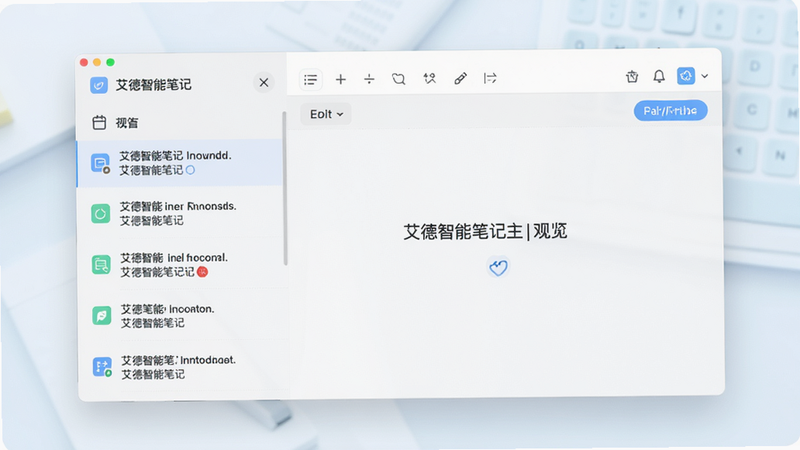The width and height of the screenshot is (800, 450).
Task: Click the divide symbol toolbar icon
Action: click(x=369, y=79)
